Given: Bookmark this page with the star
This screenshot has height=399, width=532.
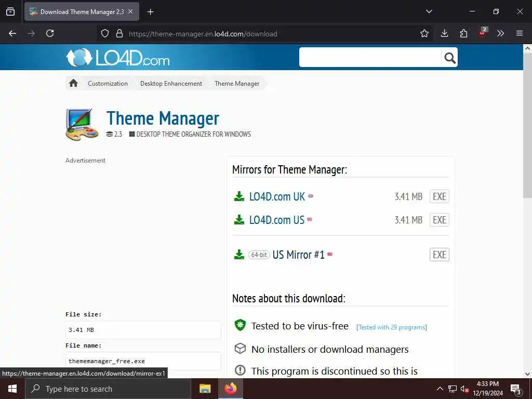Looking at the screenshot, I should click(x=424, y=34).
